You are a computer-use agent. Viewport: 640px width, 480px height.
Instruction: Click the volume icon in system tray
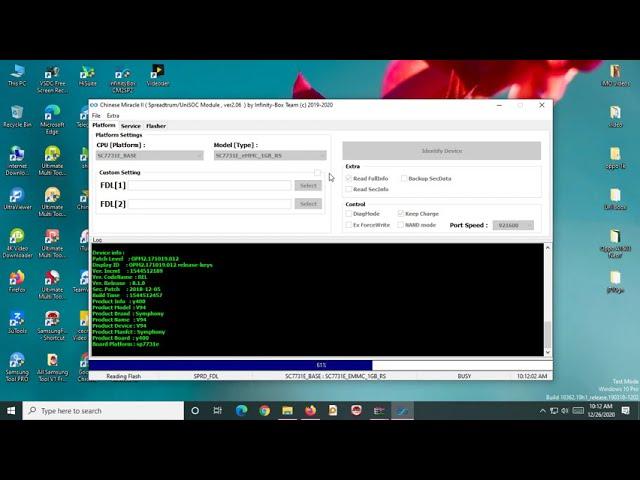tap(564, 411)
